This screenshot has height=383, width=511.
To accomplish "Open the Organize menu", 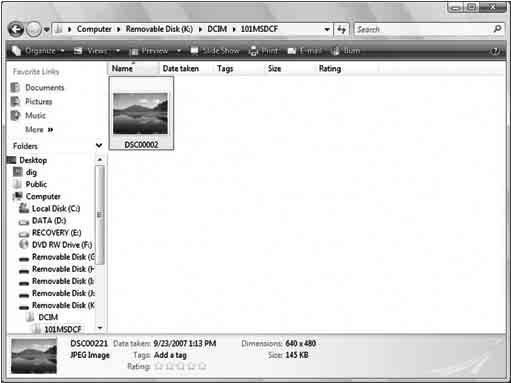I will pos(38,51).
